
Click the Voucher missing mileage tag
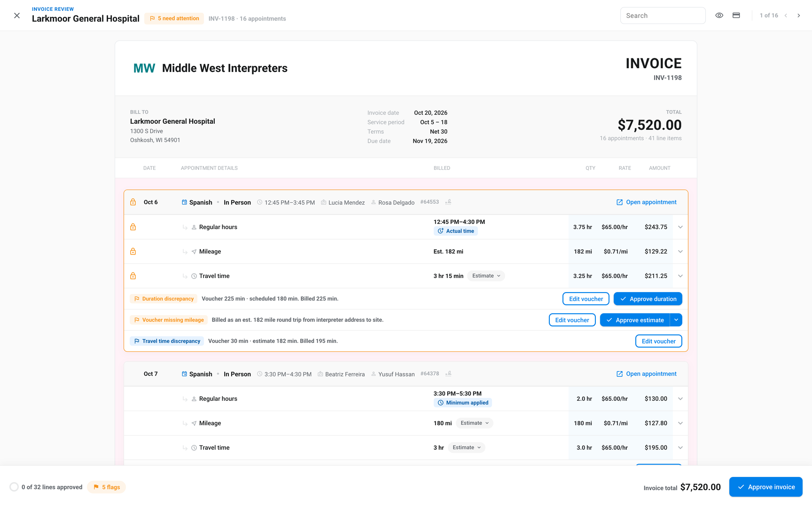pos(169,320)
